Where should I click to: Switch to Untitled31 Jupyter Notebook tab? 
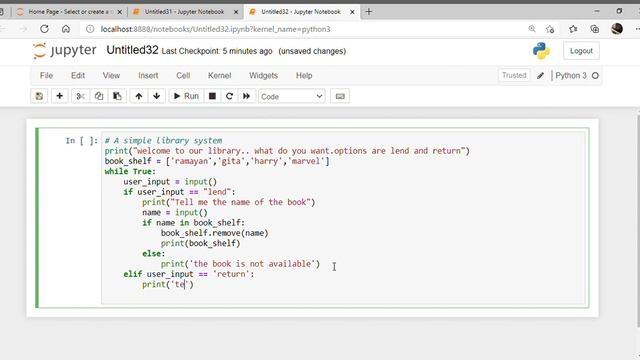click(x=184, y=12)
